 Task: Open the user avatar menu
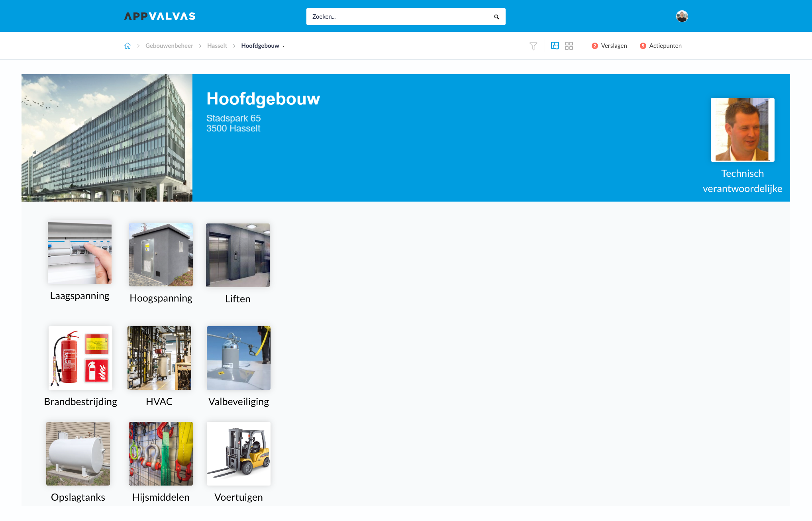point(682,16)
